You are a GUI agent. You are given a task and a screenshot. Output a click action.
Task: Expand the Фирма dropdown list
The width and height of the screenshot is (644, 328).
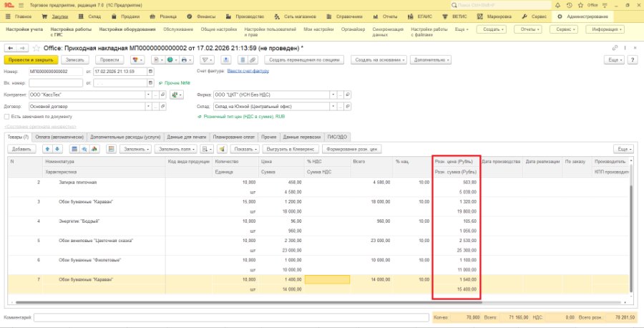[333, 95]
